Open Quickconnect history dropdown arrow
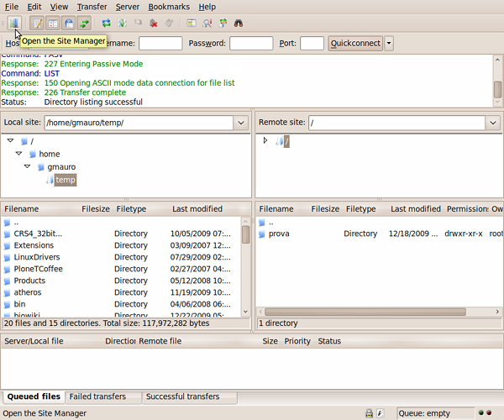 [x=389, y=43]
